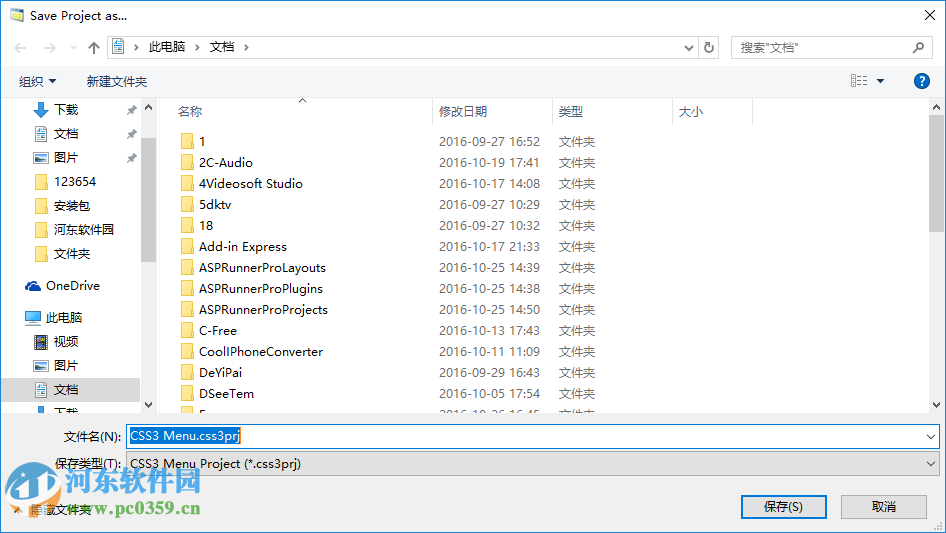Refresh the folder listing

tap(709, 47)
